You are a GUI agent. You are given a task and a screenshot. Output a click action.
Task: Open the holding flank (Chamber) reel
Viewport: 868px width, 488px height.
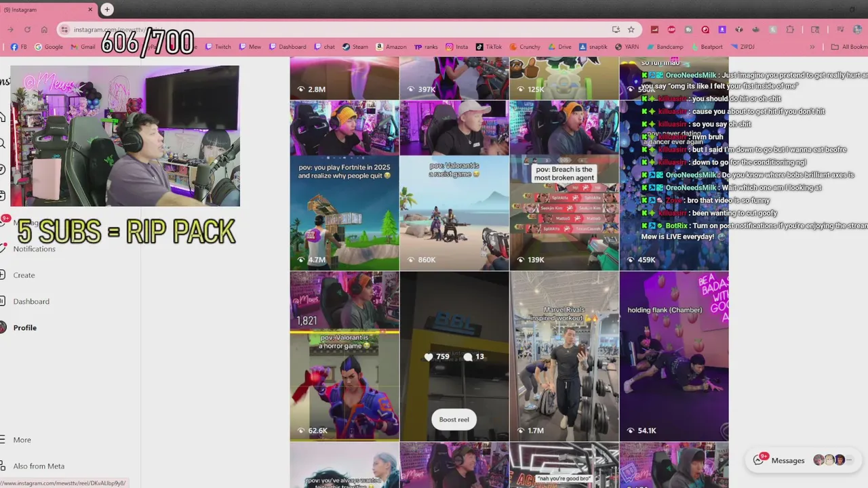(x=674, y=357)
